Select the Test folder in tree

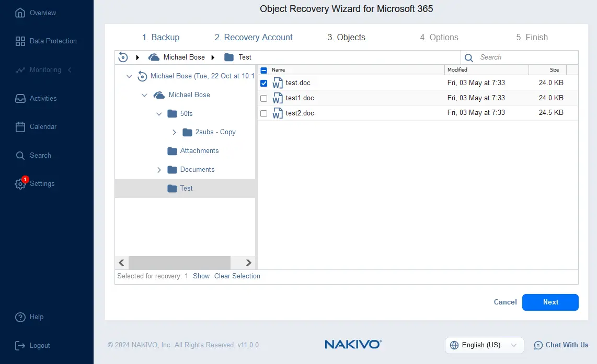pos(185,189)
